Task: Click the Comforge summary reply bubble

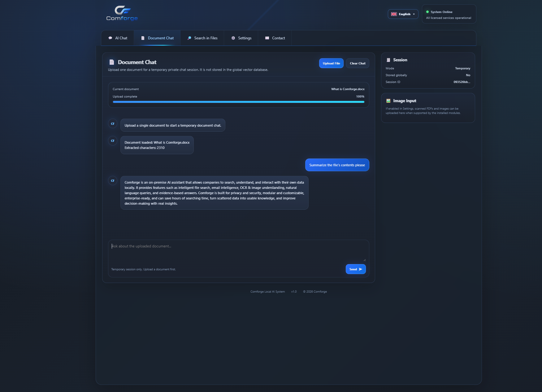Action: [x=215, y=193]
